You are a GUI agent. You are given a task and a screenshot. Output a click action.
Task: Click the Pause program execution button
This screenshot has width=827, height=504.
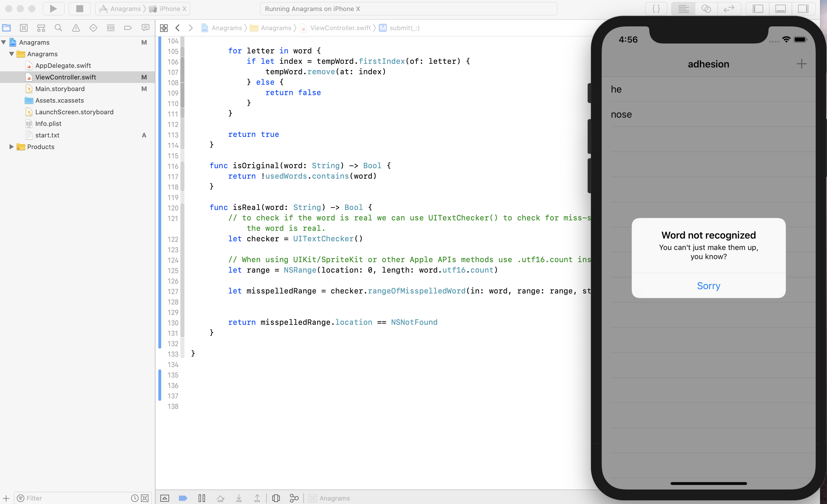(x=202, y=498)
